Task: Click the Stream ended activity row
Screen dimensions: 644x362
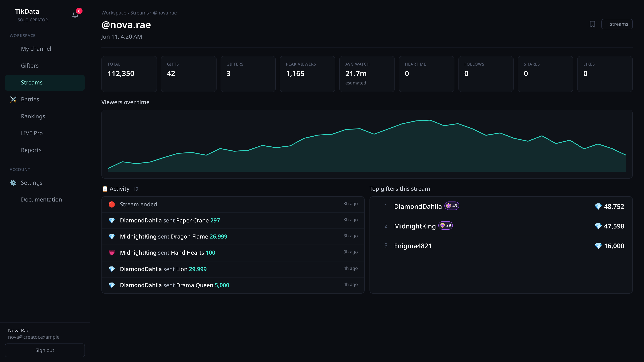Action: 233,204
